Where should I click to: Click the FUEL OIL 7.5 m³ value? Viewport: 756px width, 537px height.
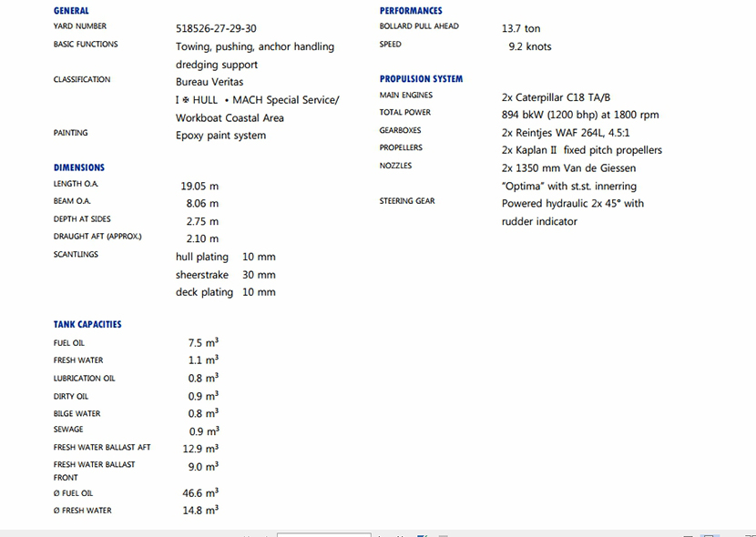(x=202, y=343)
